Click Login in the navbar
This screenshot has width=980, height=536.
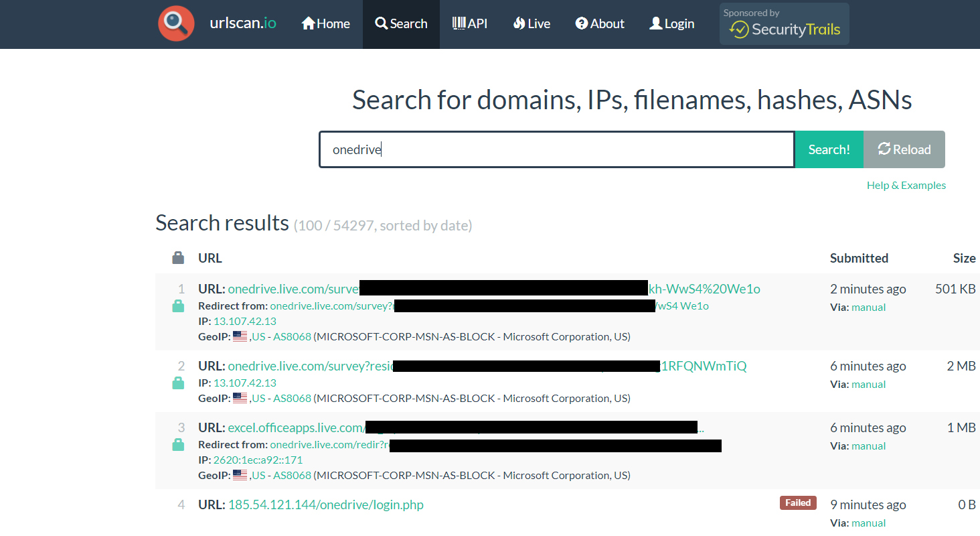click(672, 23)
